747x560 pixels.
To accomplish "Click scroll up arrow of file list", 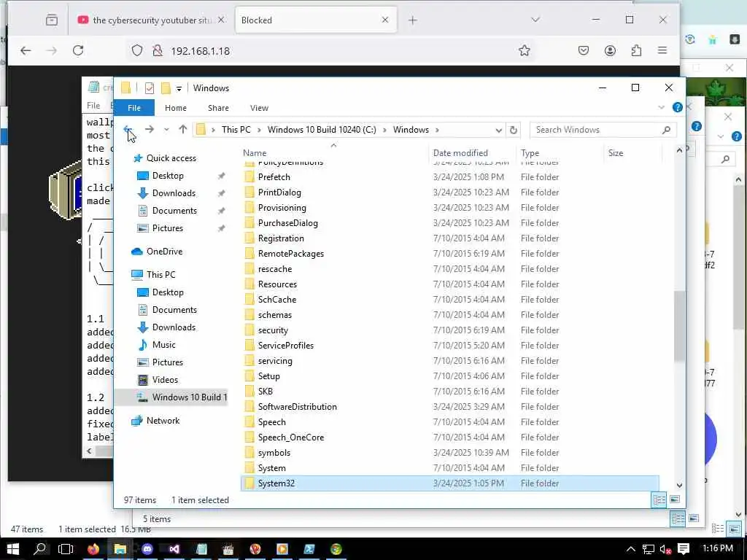I will 679,150.
